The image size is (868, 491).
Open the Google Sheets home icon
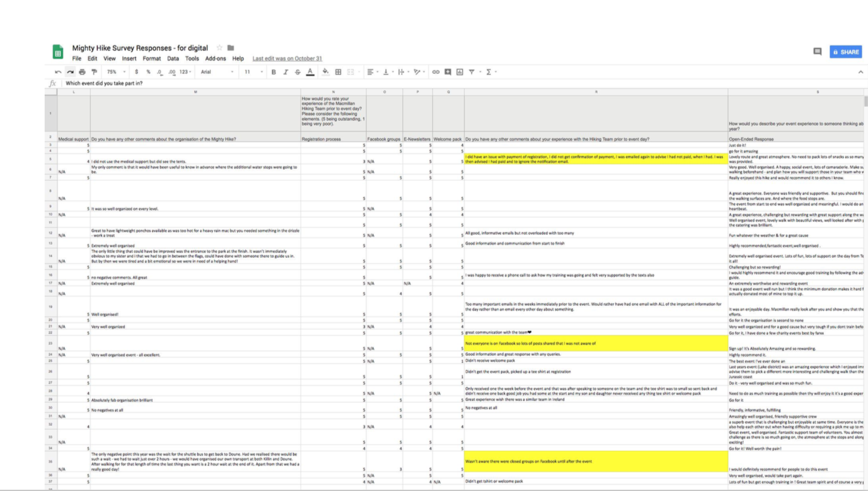[58, 52]
